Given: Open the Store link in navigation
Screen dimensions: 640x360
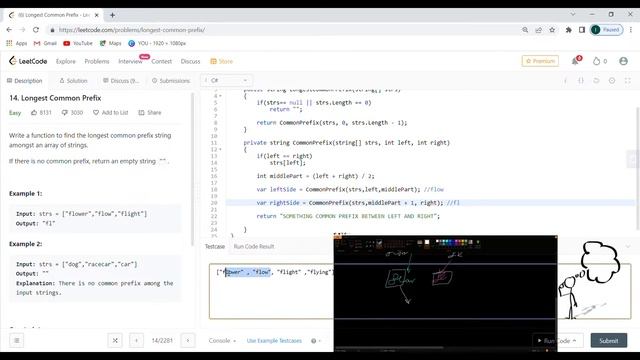Looking at the screenshot, I should click(221, 61).
